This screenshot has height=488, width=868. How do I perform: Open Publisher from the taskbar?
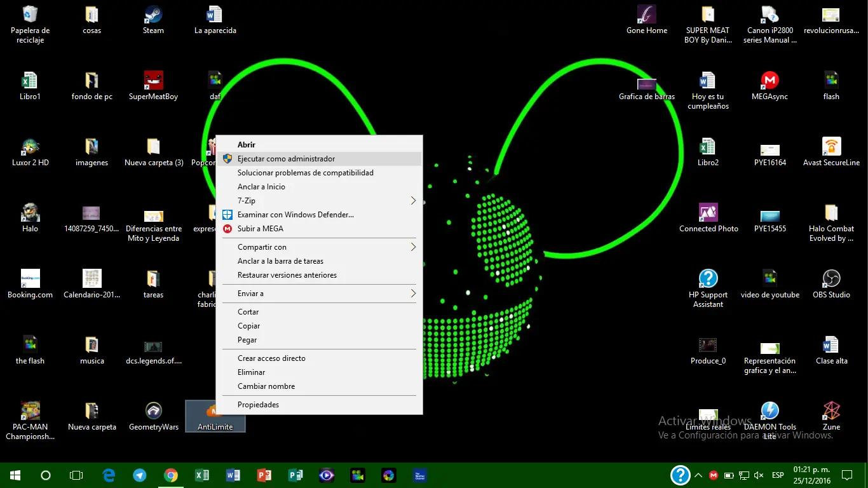295,475
